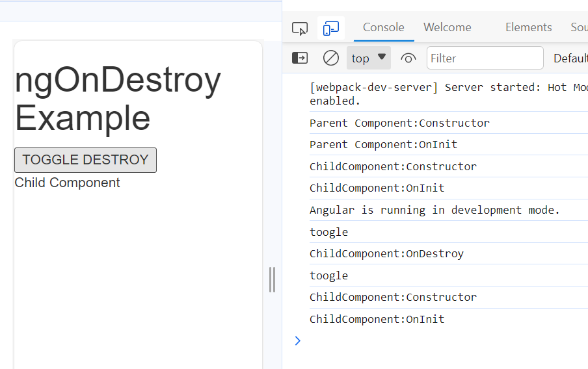Screen dimensions: 588x369
Task: Select 'Parent Component:Constructor' log line
Action: tap(399, 123)
